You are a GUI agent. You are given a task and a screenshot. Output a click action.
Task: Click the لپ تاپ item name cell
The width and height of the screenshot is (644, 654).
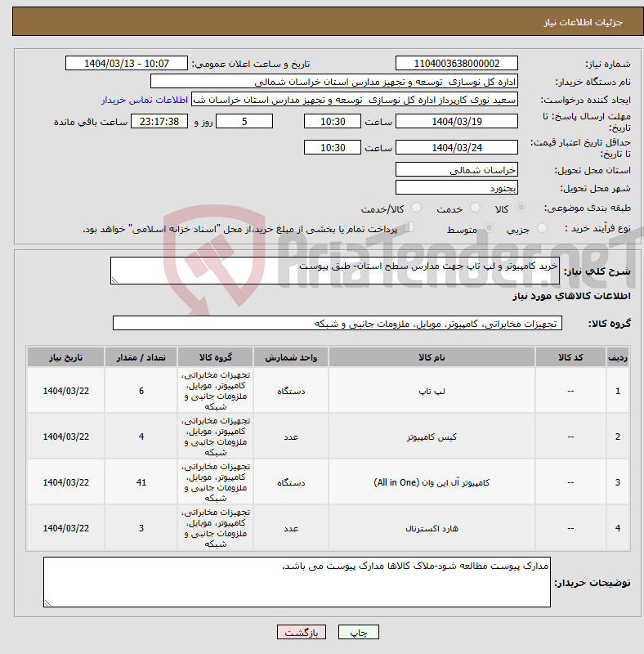tap(432, 391)
